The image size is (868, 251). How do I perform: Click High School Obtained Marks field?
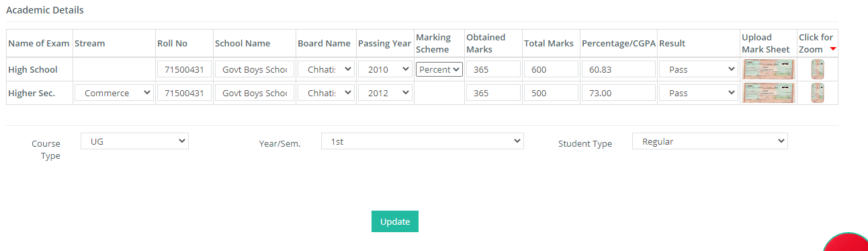click(493, 69)
